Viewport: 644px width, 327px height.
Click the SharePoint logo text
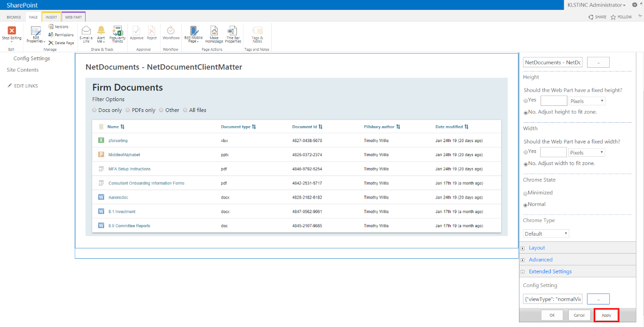pyautogui.click(x=22, y=5)
